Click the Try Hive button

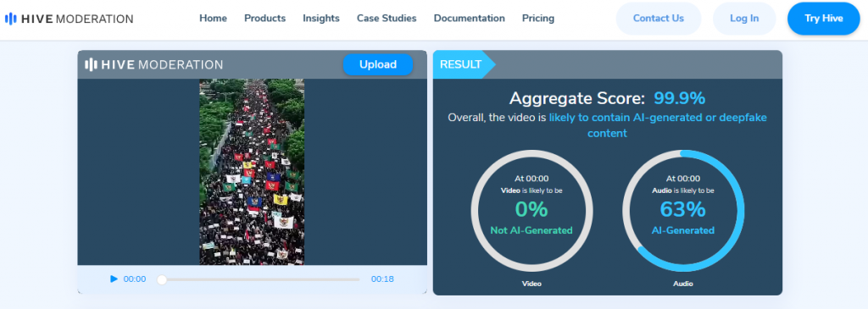tap(824, 19)
